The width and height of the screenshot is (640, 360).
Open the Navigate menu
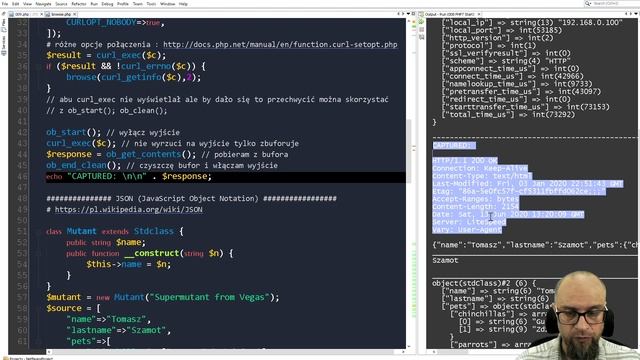[x=43, y=4]
